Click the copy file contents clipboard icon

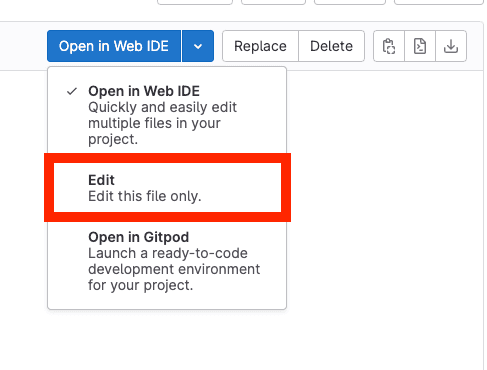coord(389,46)
